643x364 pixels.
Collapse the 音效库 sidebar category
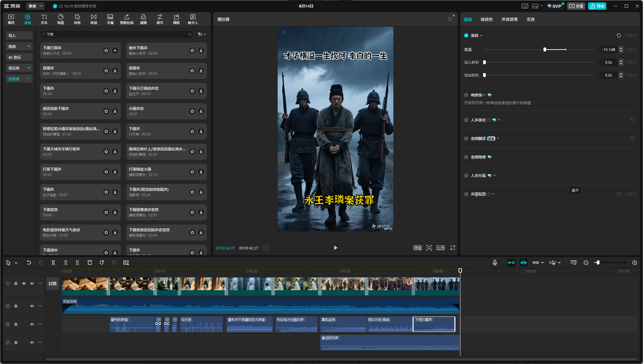[x=19, y=79]
